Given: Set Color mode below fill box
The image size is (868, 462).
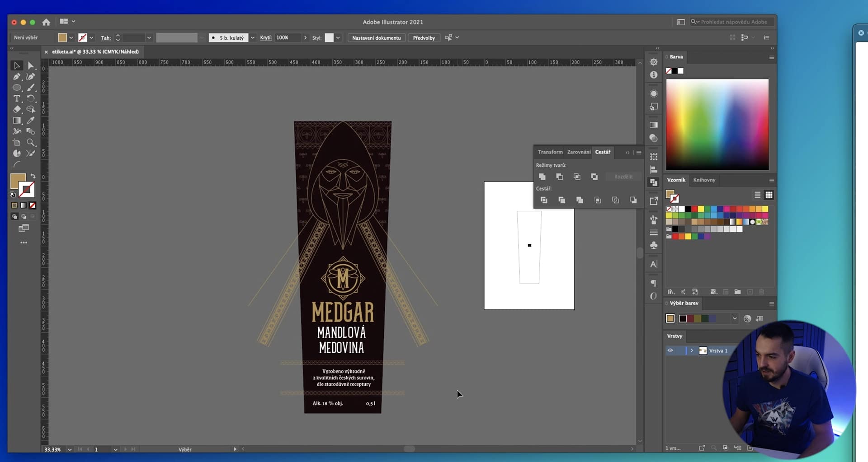Looking at the screenshot, I should (14, 205).
